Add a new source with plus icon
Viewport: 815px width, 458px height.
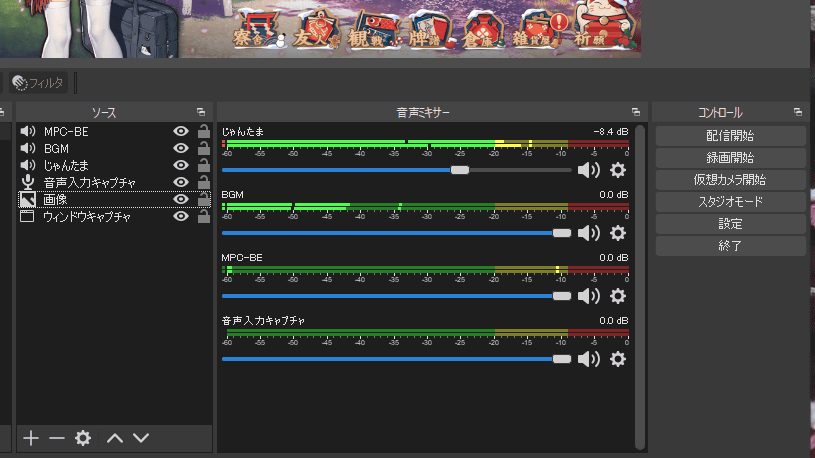coord(31,438)
